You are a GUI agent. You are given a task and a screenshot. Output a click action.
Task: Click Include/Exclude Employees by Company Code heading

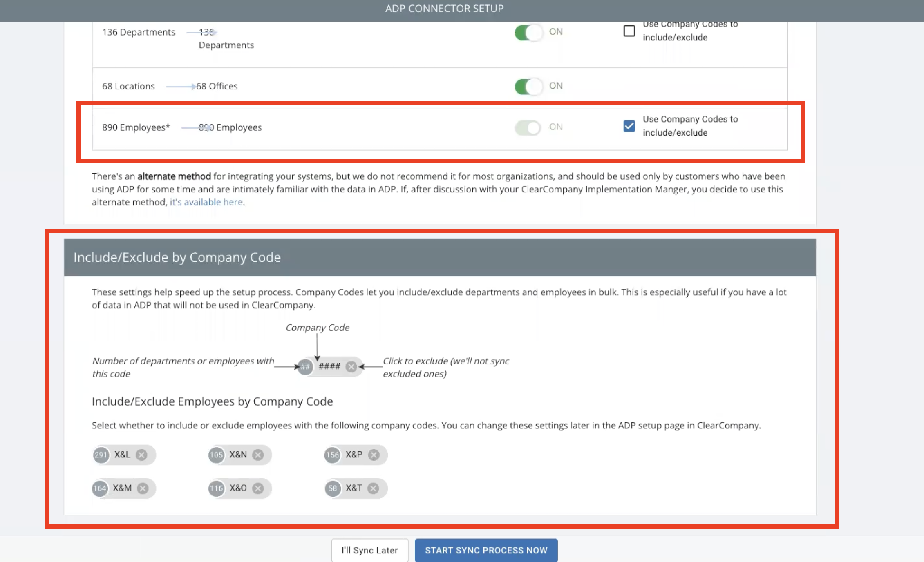pos(213,401)
